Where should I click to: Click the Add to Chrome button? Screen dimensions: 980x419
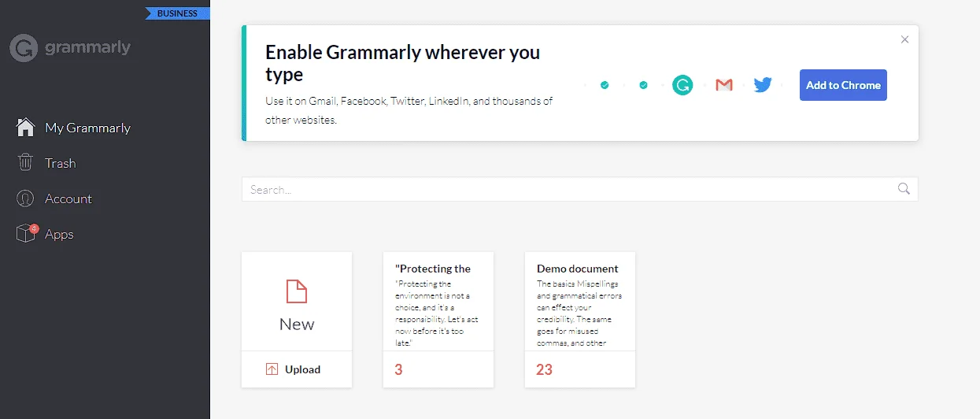[x=843, y=85]
